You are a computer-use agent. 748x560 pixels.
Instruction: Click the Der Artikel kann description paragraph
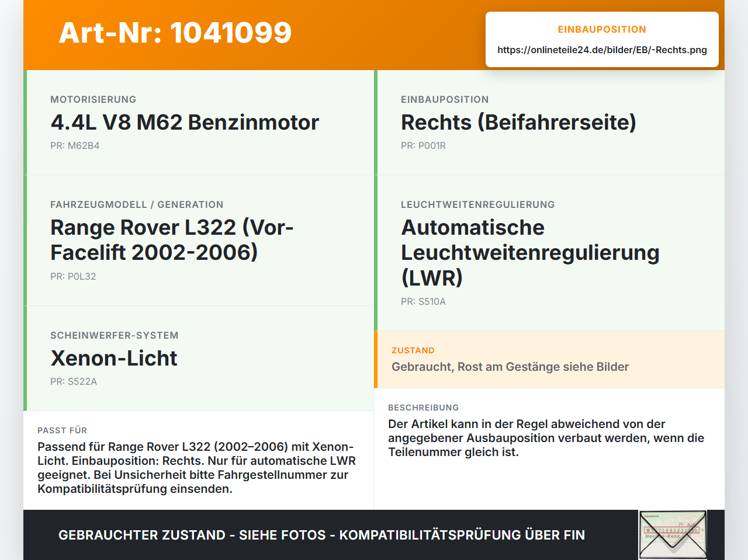click(546, 438)
